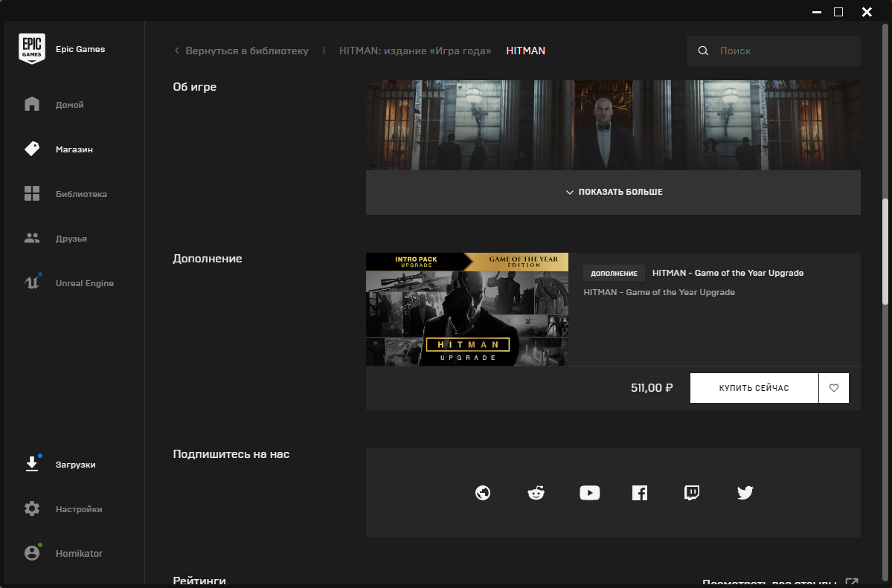Image resolution: width=892 pixels, height=588 pixels.
Task: Click the Epic Games logo
Action: 32,49
